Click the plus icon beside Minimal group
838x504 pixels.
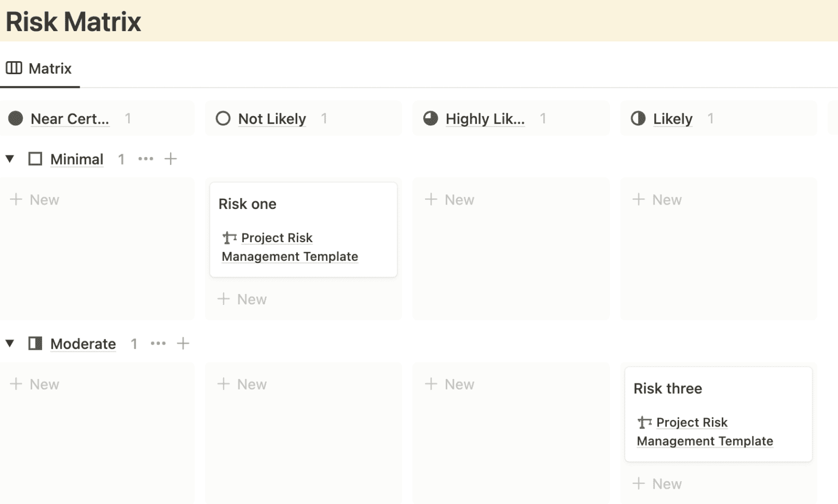(x=170, y=159)
